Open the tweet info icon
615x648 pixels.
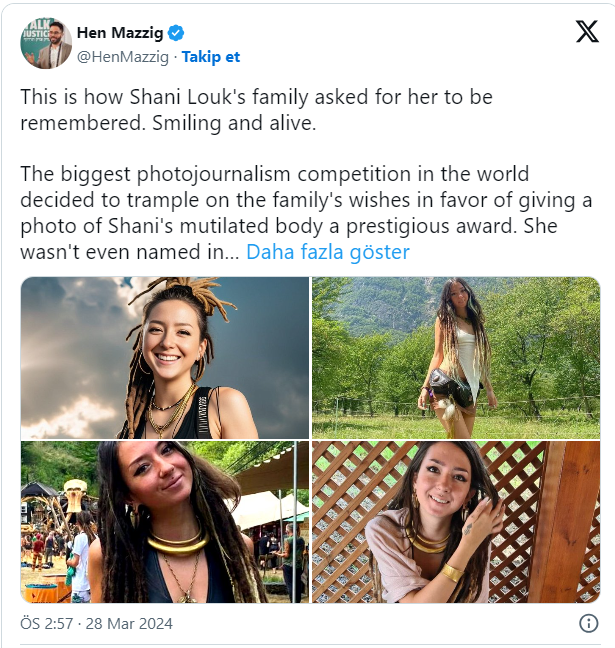(x=589, y=623)
